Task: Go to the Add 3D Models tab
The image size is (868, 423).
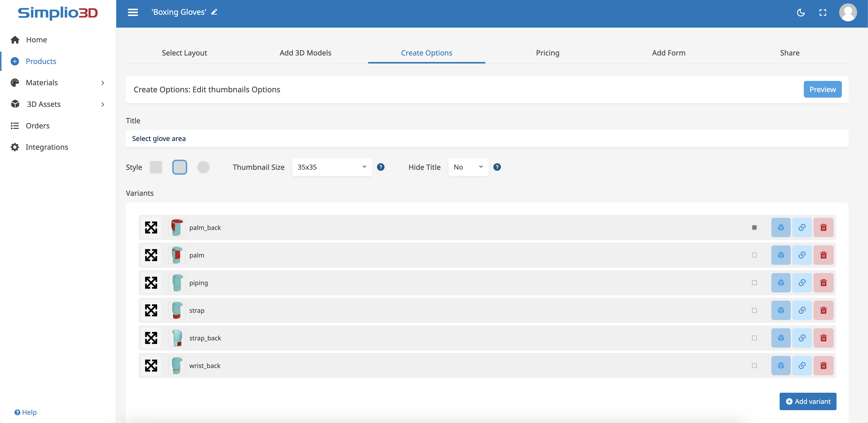Action: (x=305, y=53)
